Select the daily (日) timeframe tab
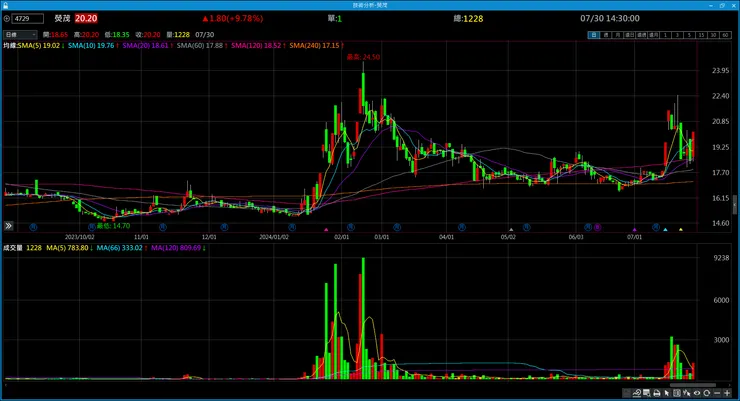 [x=594, y=35]
